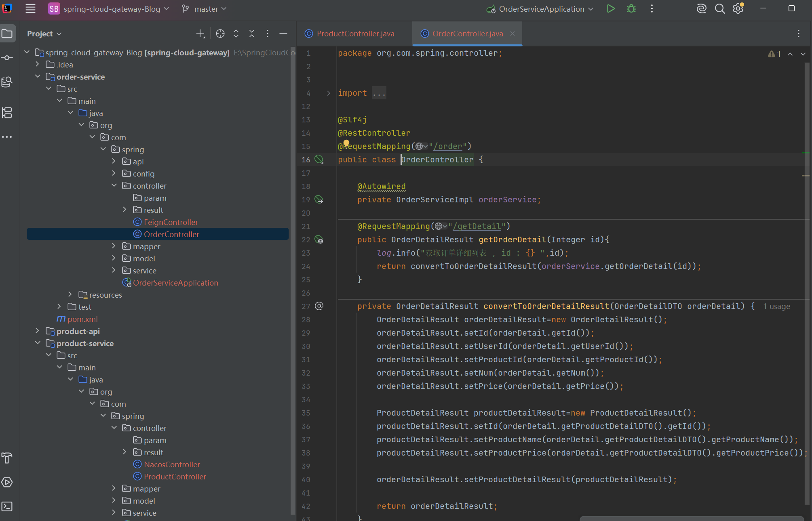Switch to ProductController.java tab
The height and width of the screenshot is (521, 812).
point(350,34)
